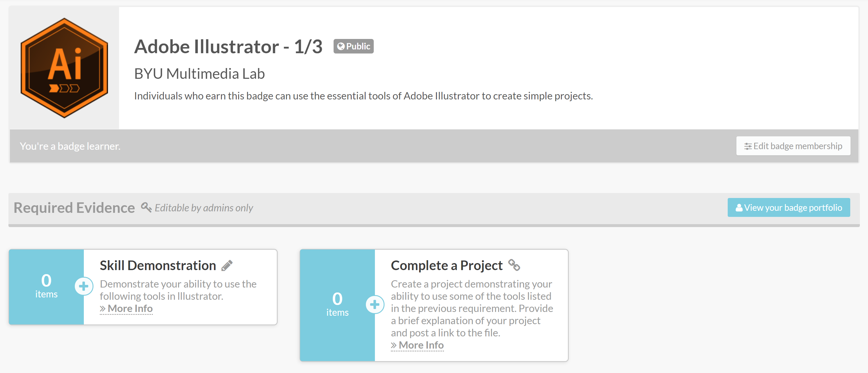This screenshot has width=868, height=373.
Task: Open the Complete a Project requirement title
Action: (x=447, y=266)
